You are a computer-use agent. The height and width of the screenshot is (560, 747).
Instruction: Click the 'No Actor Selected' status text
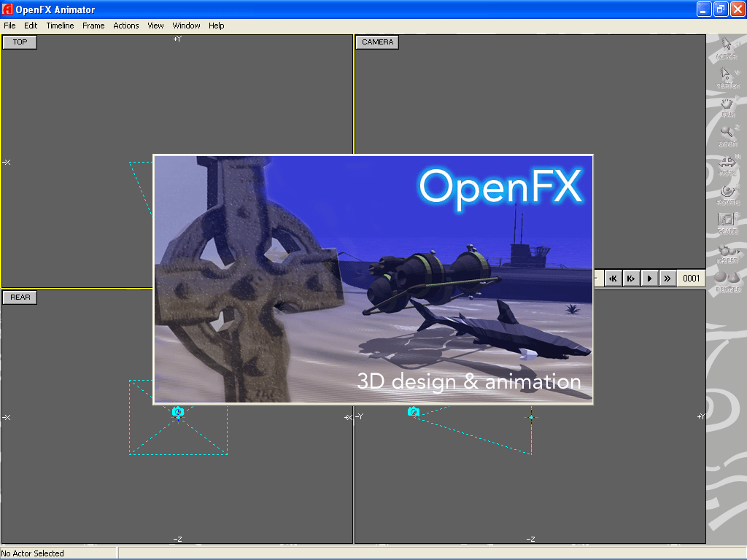click(x=33, y=553)
